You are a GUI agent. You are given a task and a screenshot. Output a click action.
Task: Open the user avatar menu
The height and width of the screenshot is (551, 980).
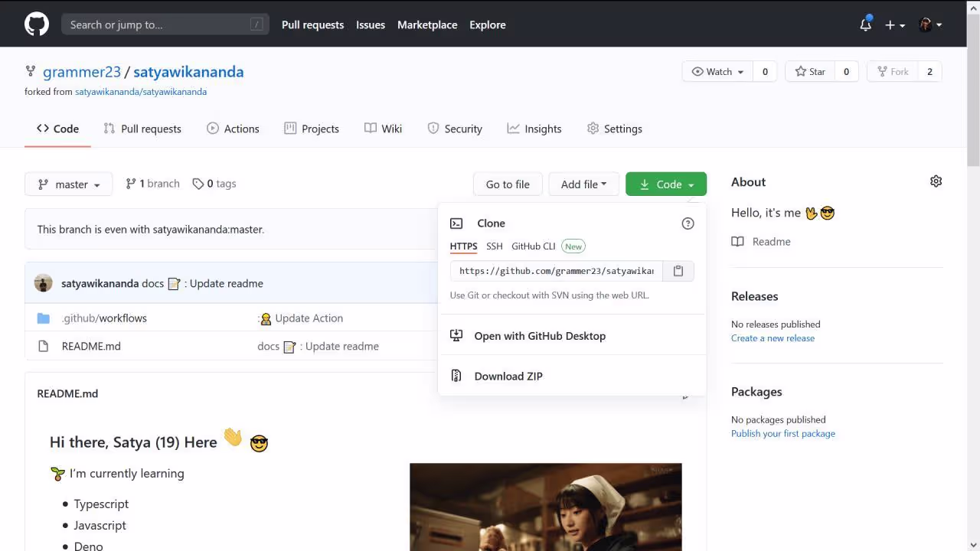tap(929, 24)
